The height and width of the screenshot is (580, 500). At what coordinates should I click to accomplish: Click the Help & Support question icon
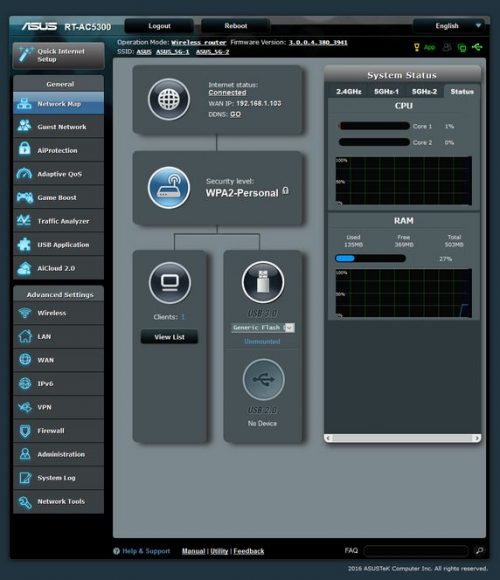point(116,551)
